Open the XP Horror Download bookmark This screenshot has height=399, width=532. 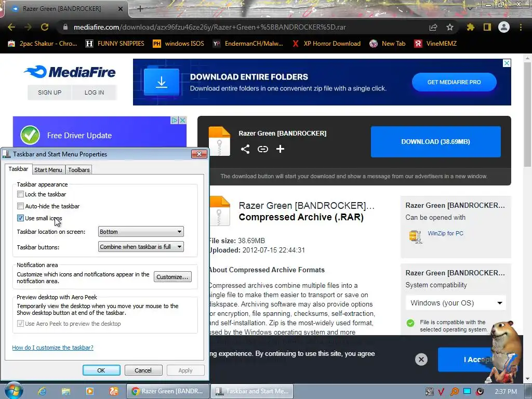326,44
